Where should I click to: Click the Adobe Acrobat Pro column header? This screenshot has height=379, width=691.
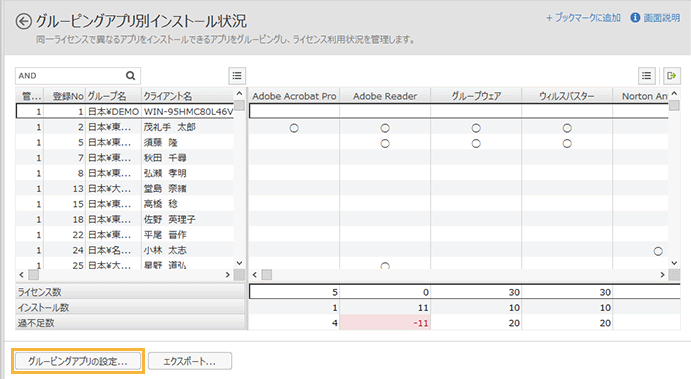tap(294, 96)
